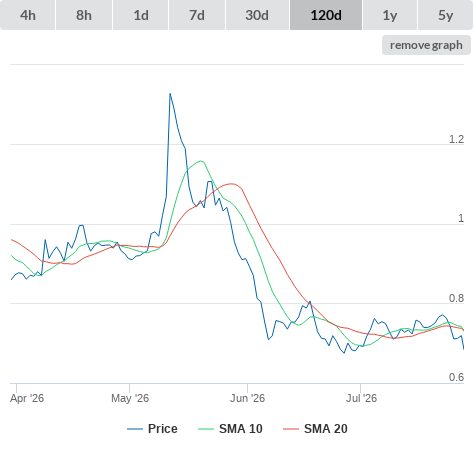Click the red SMA 20 legend marker

click(291, 429)
